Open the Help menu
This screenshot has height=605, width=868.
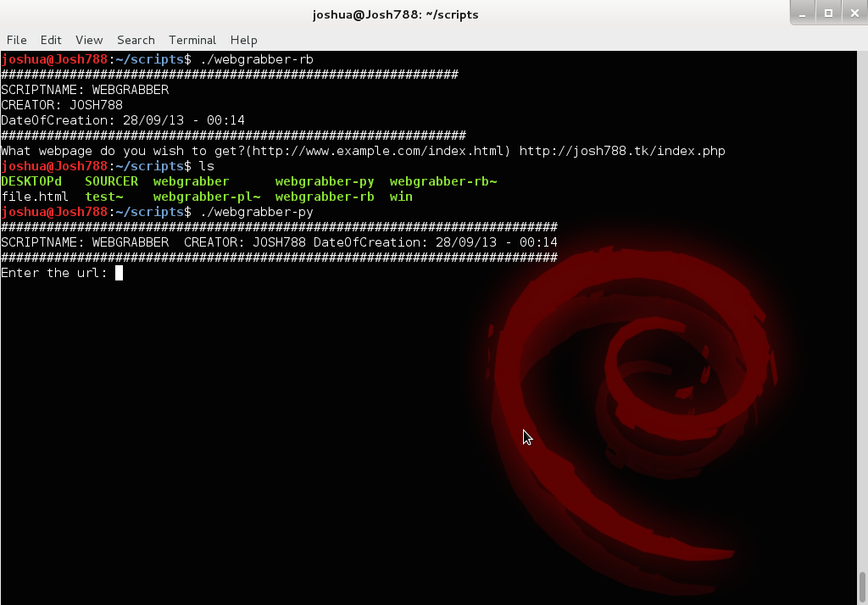point(243,40)
